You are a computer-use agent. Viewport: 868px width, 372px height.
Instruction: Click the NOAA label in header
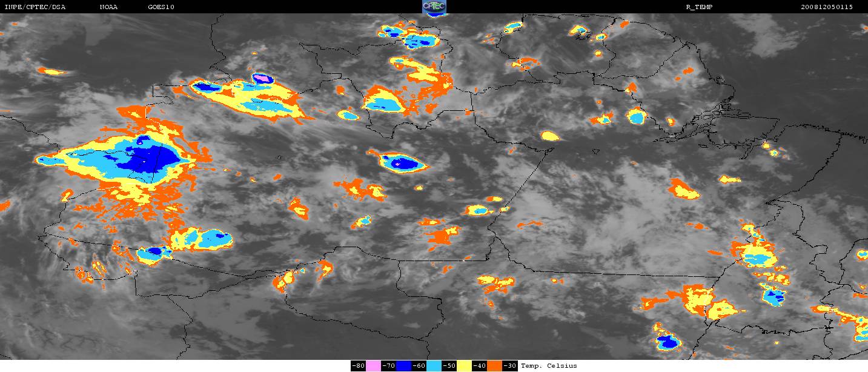tap(109, 7)
